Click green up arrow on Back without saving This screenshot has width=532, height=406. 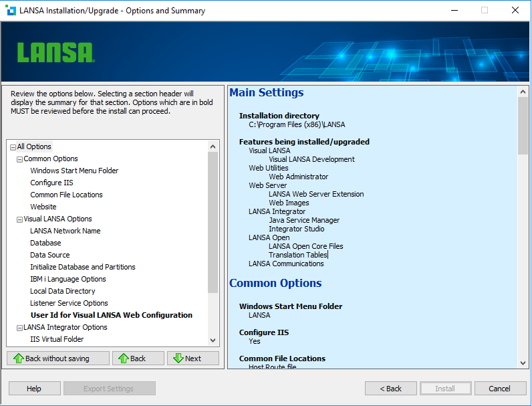tap(18, 359)
